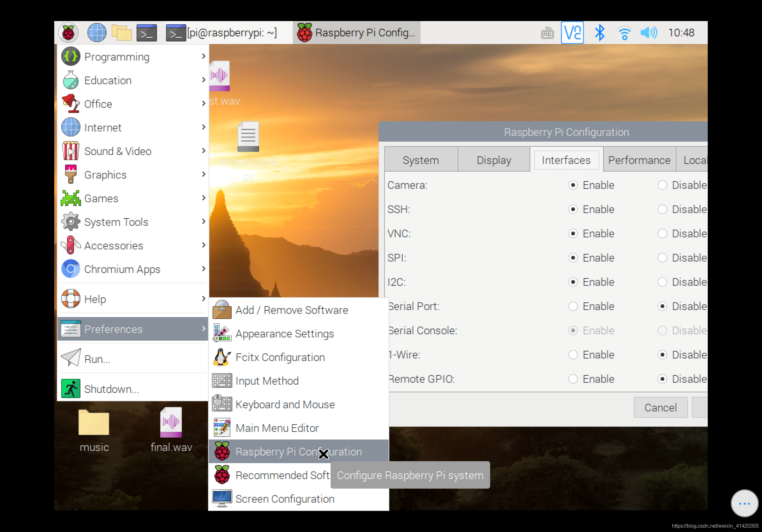
Task: Click the Accessories pocket knife icon
Action: point(71,245)
